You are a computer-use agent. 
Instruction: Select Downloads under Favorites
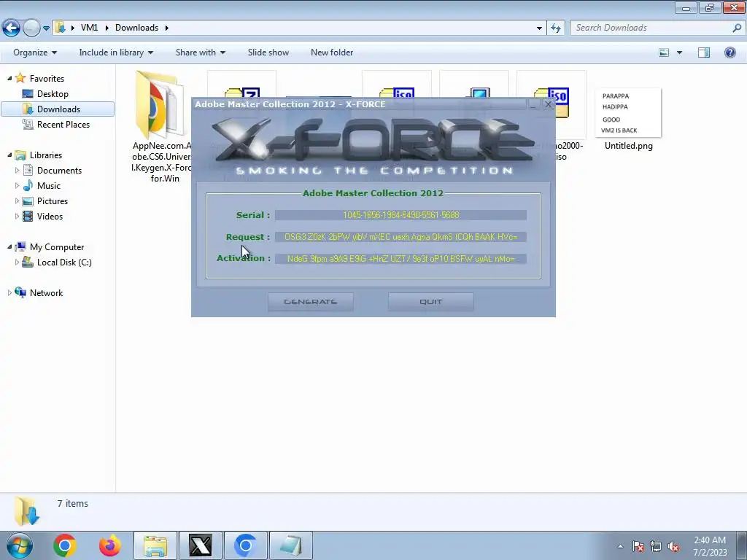pos(58,109)
